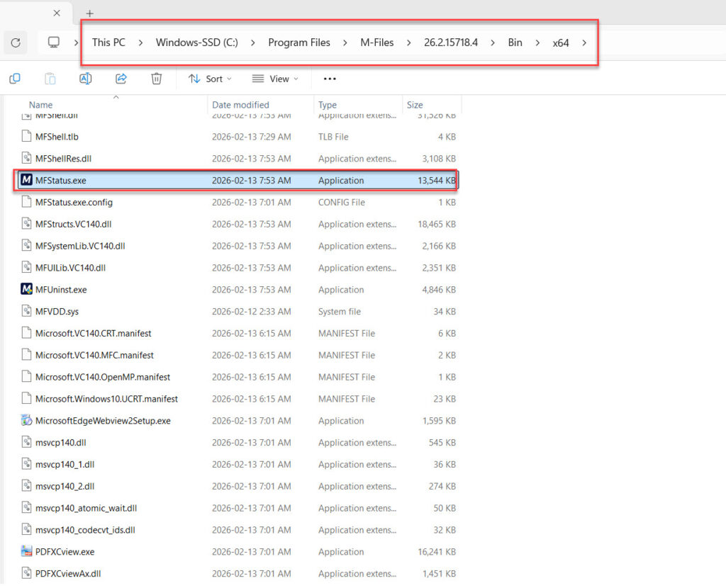726x588 pixels.
Task: Open the View dropdown menu
Action: (275, 79)
